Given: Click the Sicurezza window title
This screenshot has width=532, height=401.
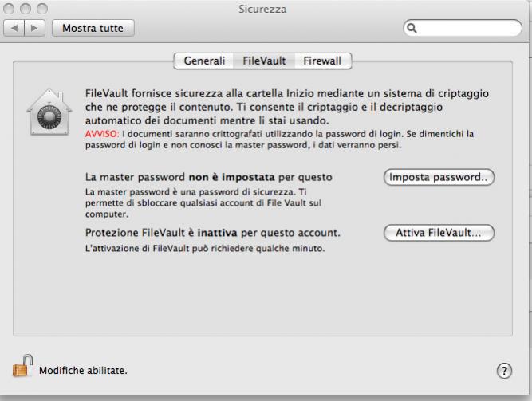Looking at the screenshot, I should [262, 9].
